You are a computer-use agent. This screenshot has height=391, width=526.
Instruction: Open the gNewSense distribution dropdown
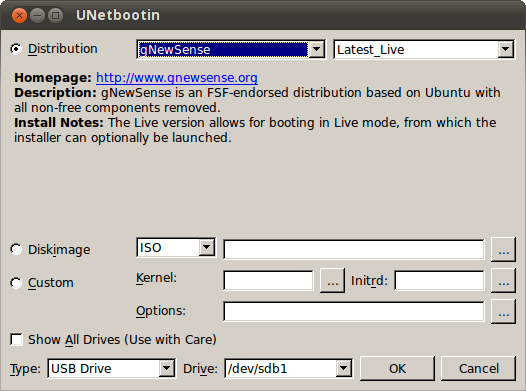click(231, 50)
